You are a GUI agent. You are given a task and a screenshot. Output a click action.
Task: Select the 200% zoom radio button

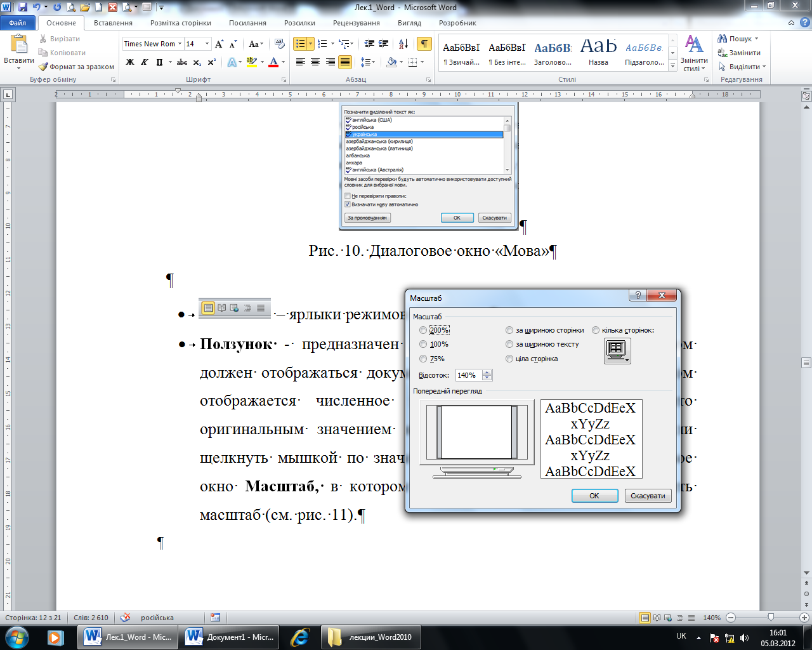423,330
